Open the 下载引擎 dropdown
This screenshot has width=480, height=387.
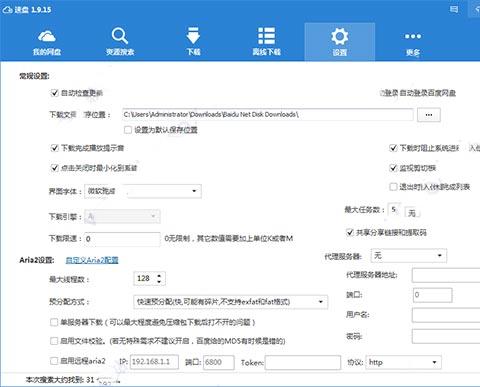tap(122, 217)
